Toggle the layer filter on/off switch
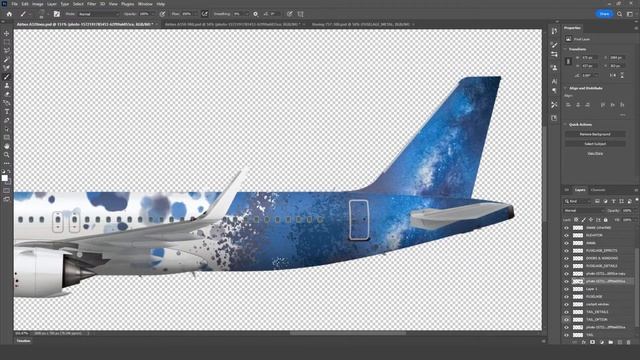The width and height of the screenshot is (640, 360). pos(636,200)
